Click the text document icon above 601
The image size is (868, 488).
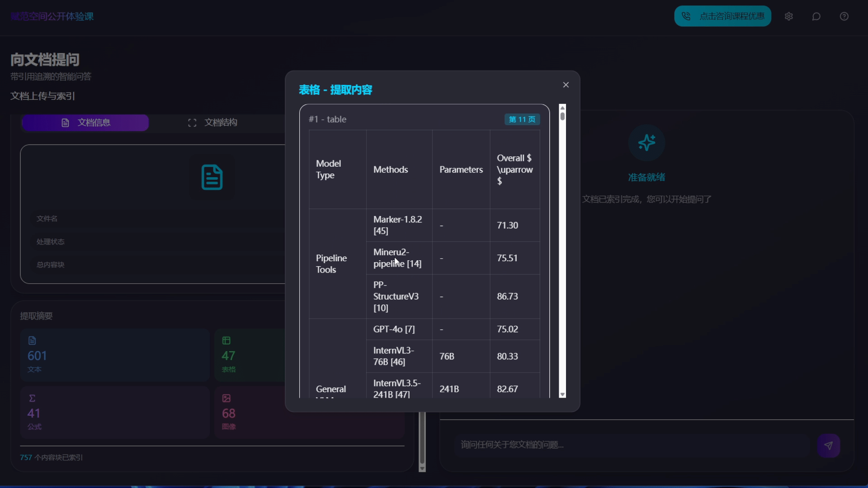[x=32, y=341]
